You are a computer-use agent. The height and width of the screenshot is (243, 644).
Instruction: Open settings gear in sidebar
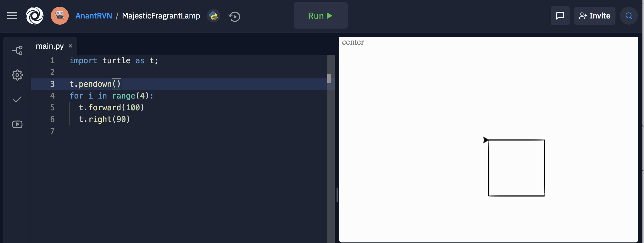pos(17,75)
